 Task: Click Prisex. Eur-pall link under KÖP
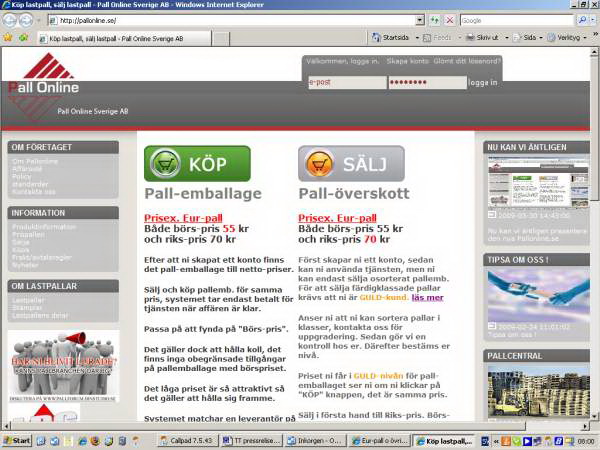pyautogui.click(x=183, y=218)
